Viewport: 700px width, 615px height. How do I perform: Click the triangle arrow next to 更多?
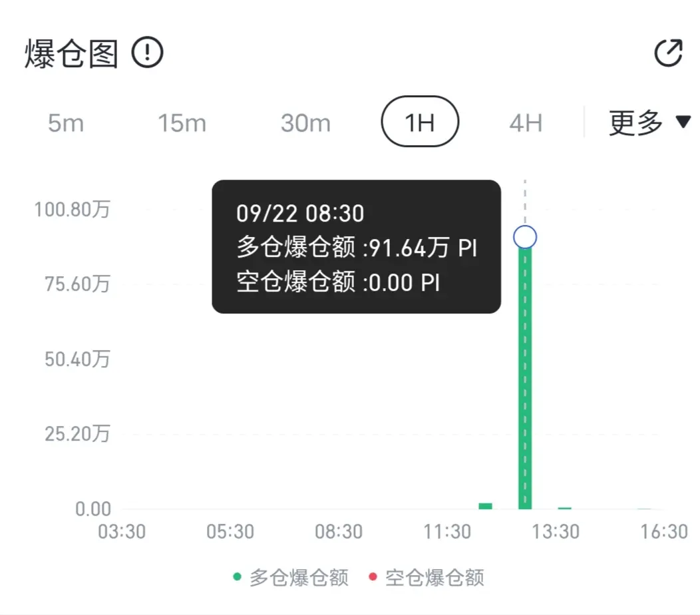click(x=683, y=122)
